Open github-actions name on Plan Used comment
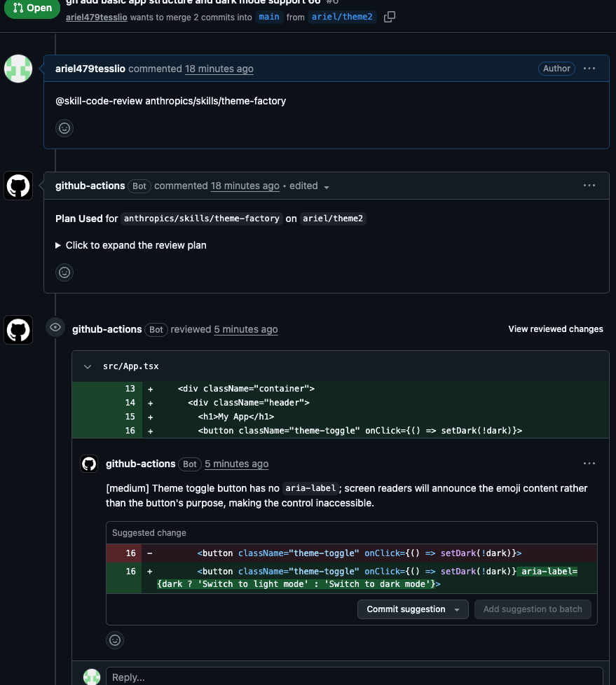The height and width of the screenshot is (685, 616). [90, 186]
